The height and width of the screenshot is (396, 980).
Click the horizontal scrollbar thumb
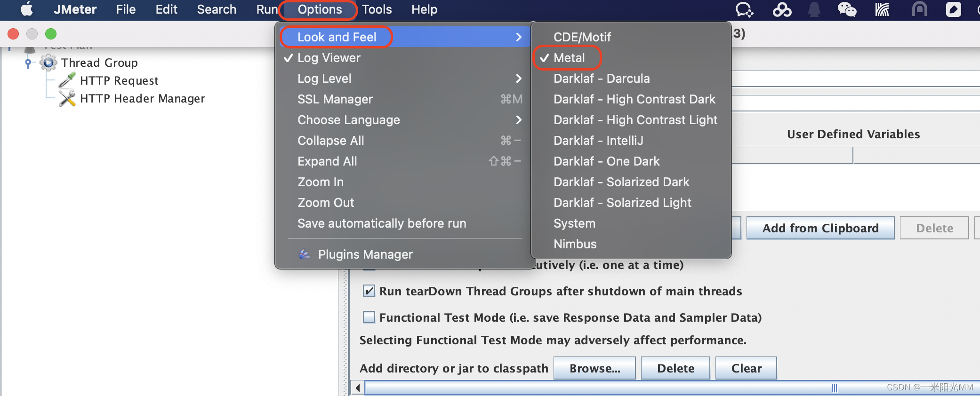tap(673, 388)
